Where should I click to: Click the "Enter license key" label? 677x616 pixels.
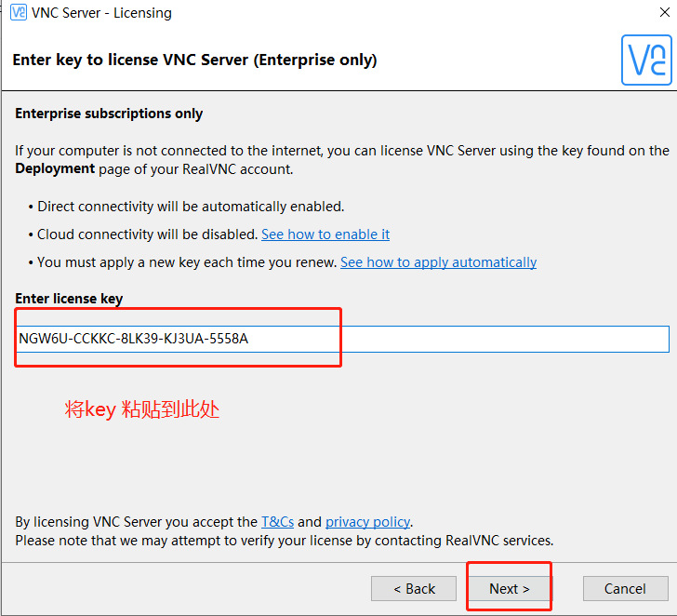click(69, 299)
